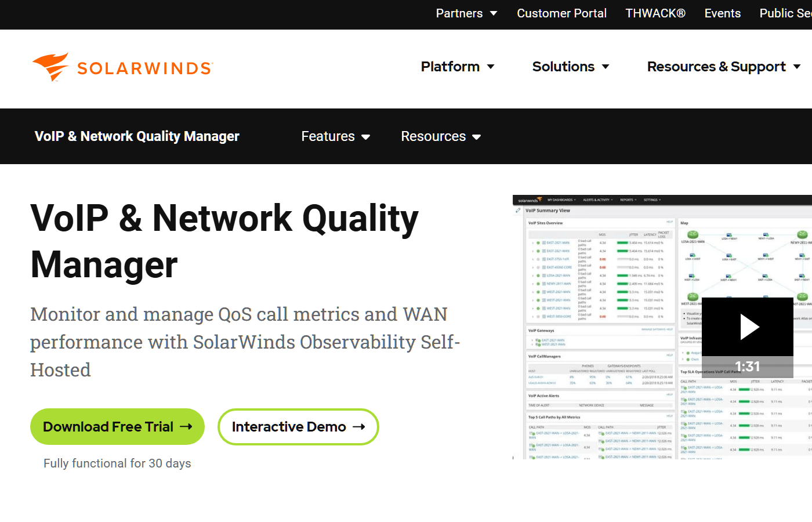This screenshot has width=812, height=522.
Task: Click the Download Free Trial button
Action: (x=117, y=426)
